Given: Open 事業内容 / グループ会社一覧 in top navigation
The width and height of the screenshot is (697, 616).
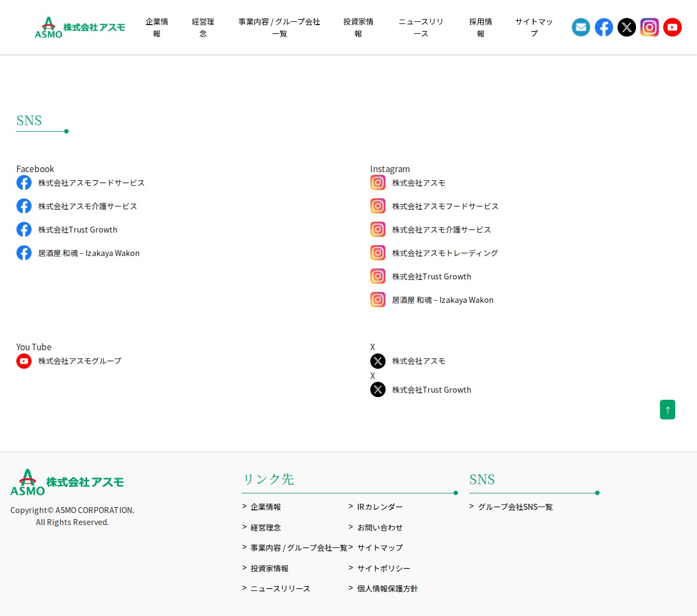Looking at the screenshot, I should click(x=279, y=27).
